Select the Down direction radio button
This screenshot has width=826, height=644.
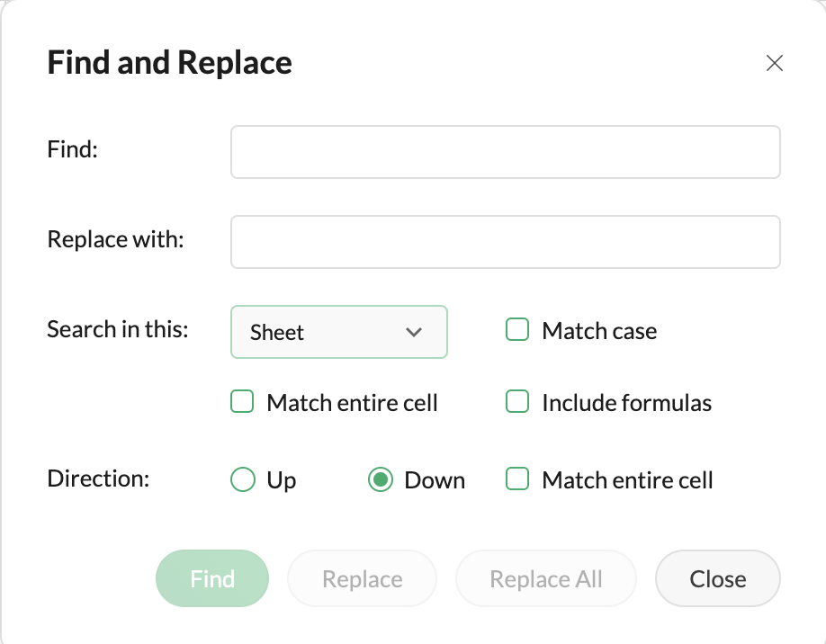tap(381, 480)
